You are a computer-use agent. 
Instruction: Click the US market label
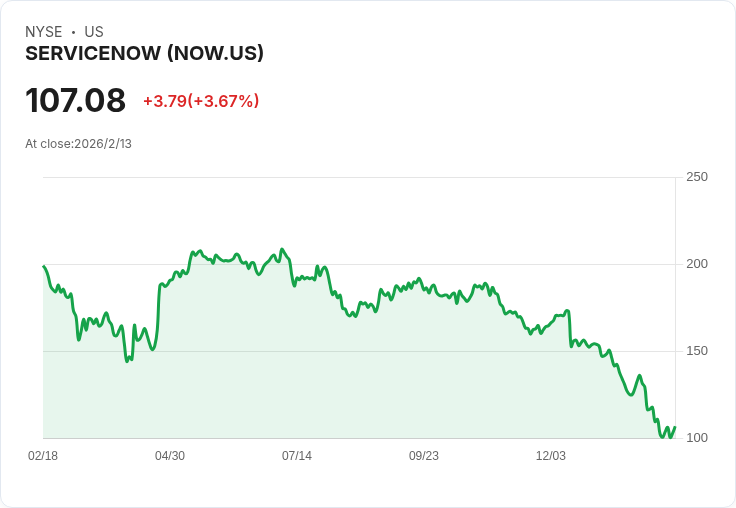pos(94,32)
